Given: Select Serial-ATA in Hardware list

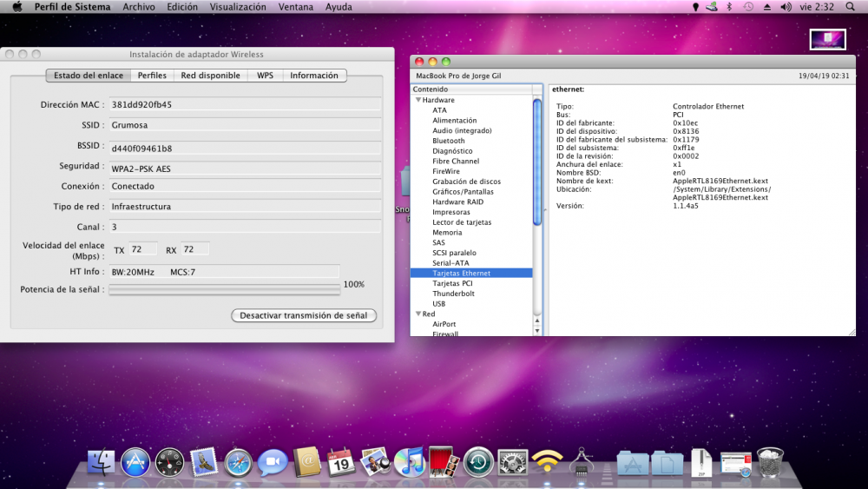Looking at the screenshot, I should (x=450, y=263).
